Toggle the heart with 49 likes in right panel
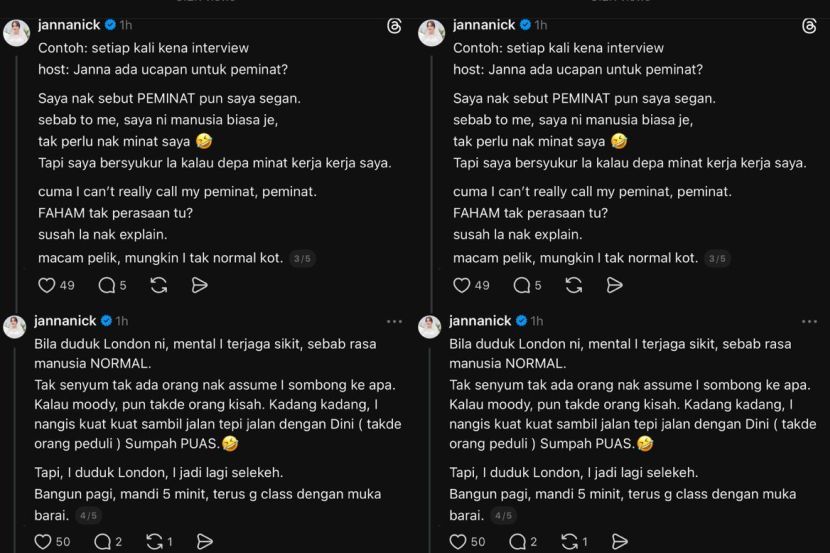The height and width of the screenshot is (553, 830). pyautogui.click(x=461, y=285)
